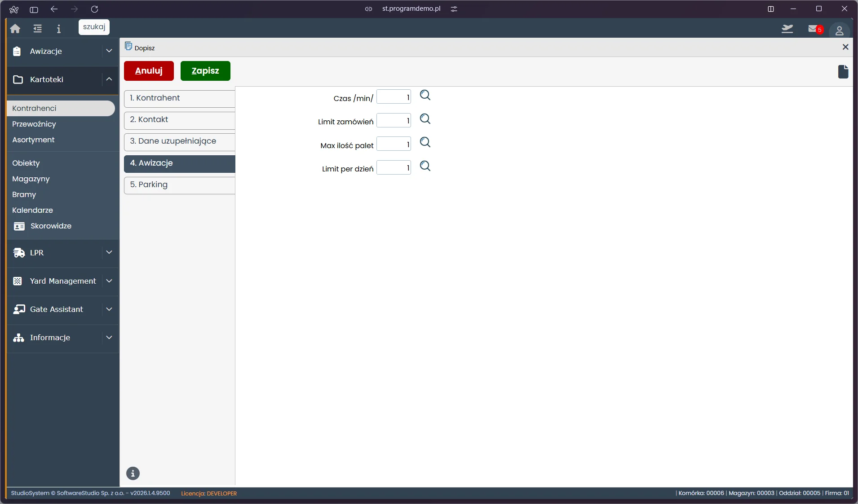Viewport: 858px width, 504px height.
Task: Open the home icon in top toolbar
Action: 15,29
